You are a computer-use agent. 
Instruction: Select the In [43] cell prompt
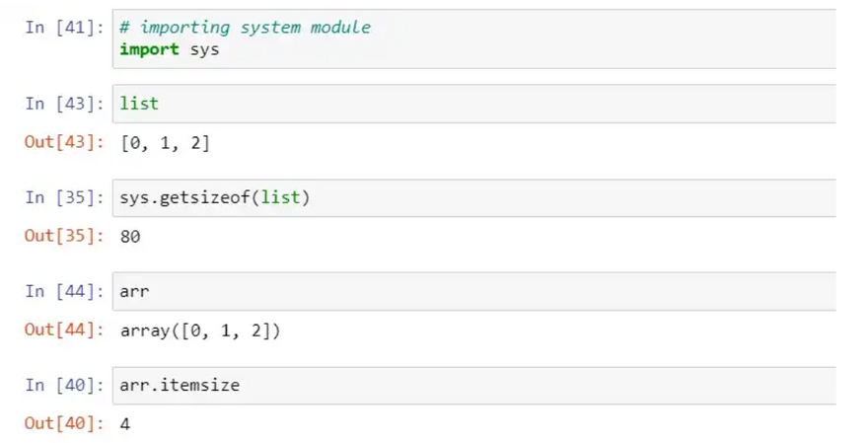point(63,104)
